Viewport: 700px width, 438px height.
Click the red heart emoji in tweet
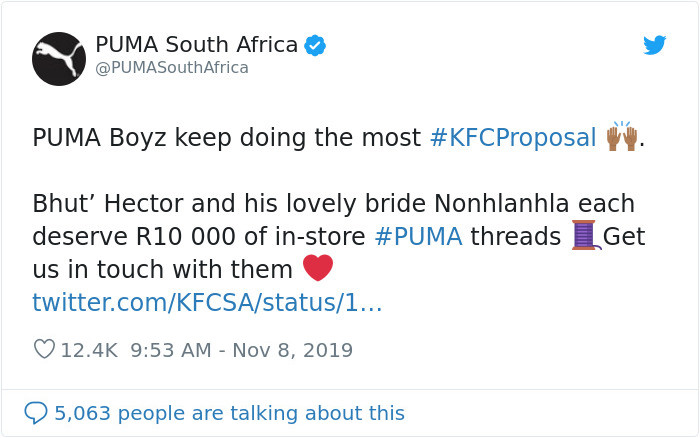[317, 268]
